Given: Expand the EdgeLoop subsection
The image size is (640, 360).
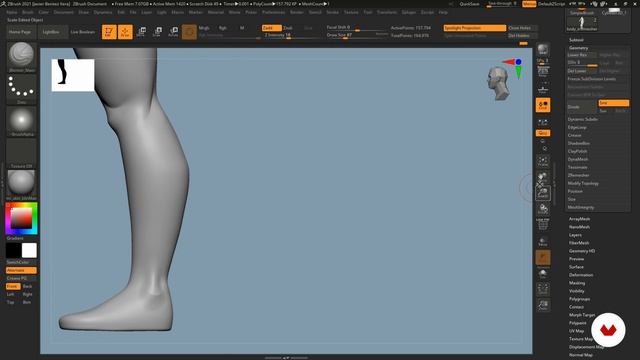Looking at the screenshot, I should [x=577, y=127].
